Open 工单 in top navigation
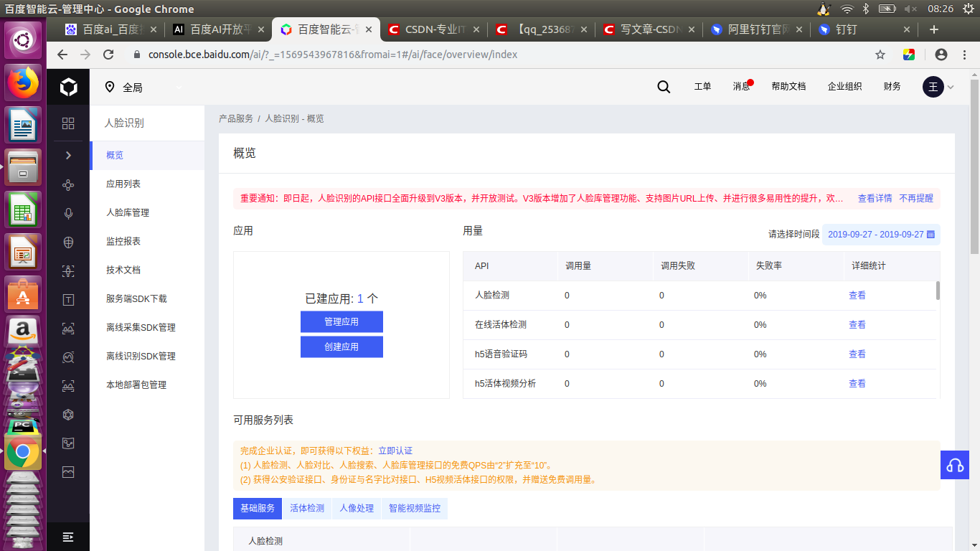This screenshot has height=551, width=980. 702,86
